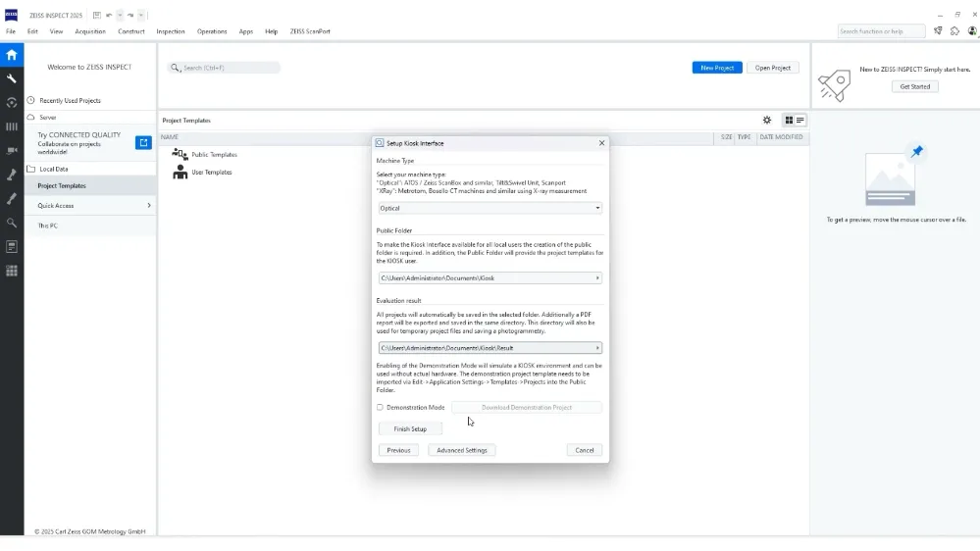Cancel the Setup Kiosk Interface dialog
The width and height of the screenshot is (980, 551).
(x=585, y=450)
